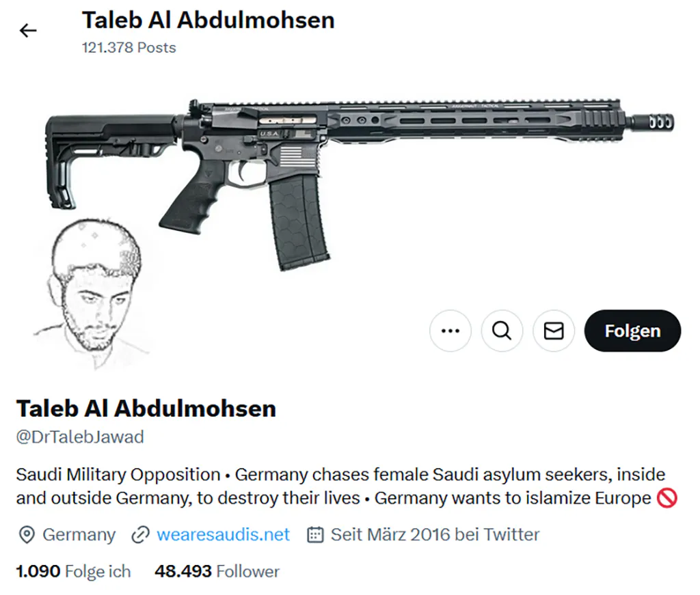Click the search magnifier icon button
This screenshot has height=595, width=700.
coord(502,331)
